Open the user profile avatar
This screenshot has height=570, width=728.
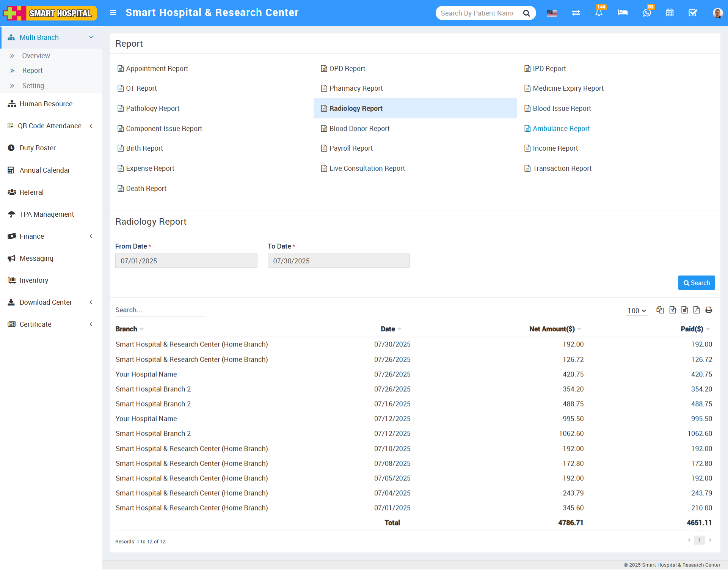717,13
